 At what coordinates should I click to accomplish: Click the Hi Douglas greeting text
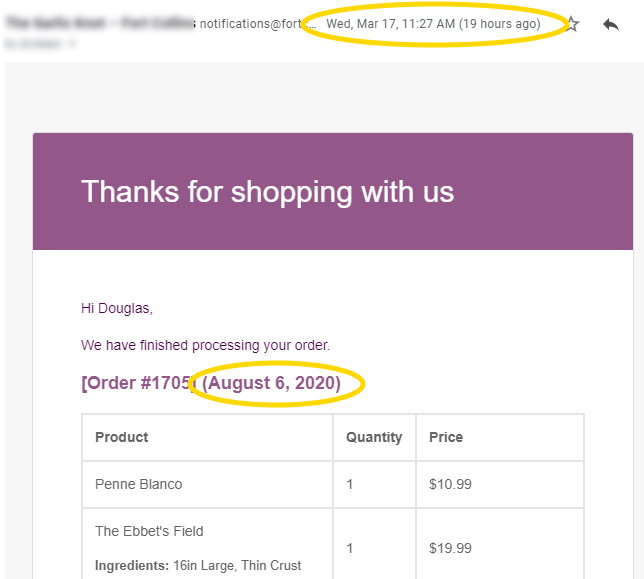(x=117, y=308)
